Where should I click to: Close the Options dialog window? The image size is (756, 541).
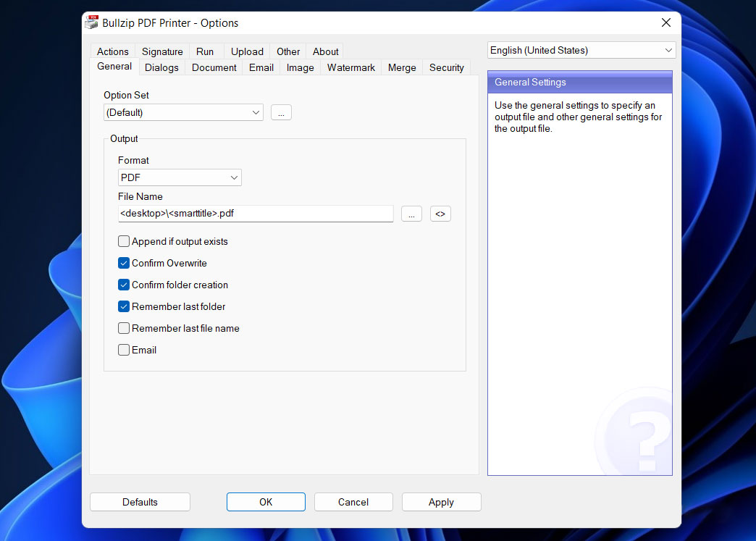coord(665,22)
